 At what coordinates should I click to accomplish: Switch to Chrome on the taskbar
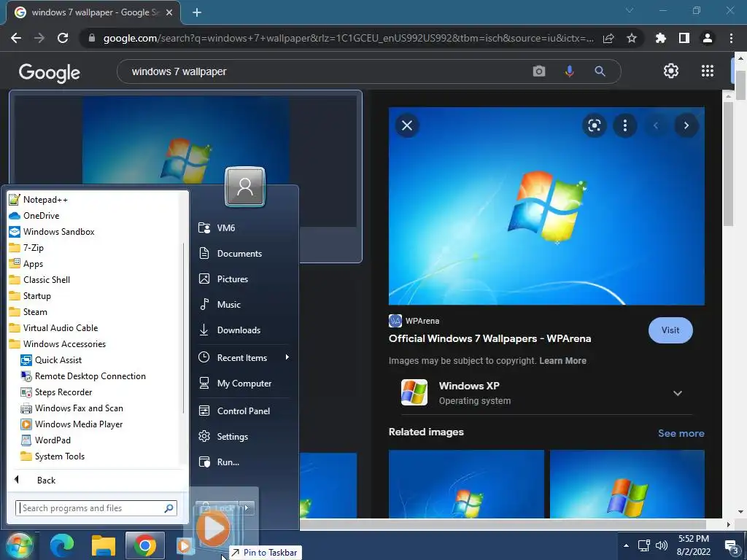pos(145,545)
